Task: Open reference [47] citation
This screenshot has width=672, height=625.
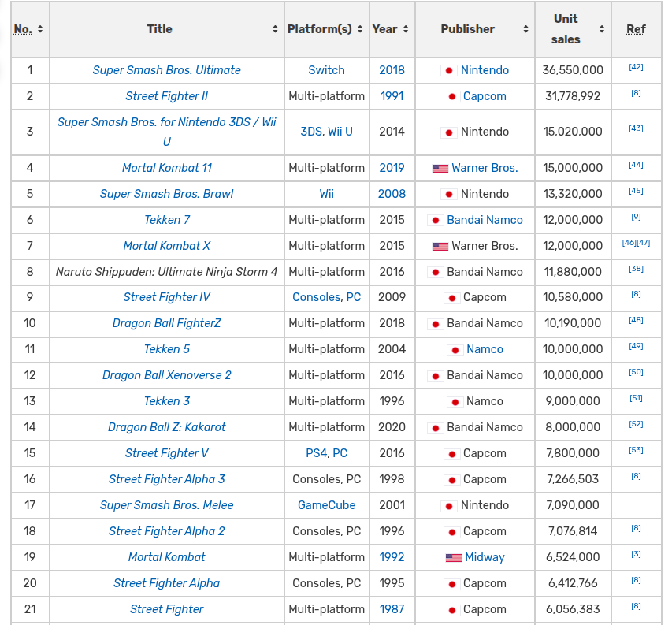Action: coord(644,243)
